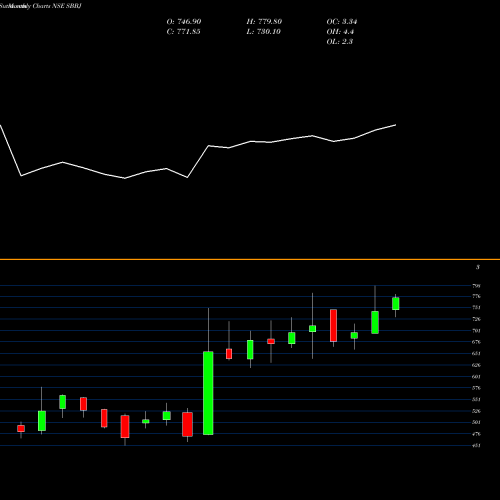Click the '676' price axis label
This screenshot has height=500, width=500.
coord(476,342)
